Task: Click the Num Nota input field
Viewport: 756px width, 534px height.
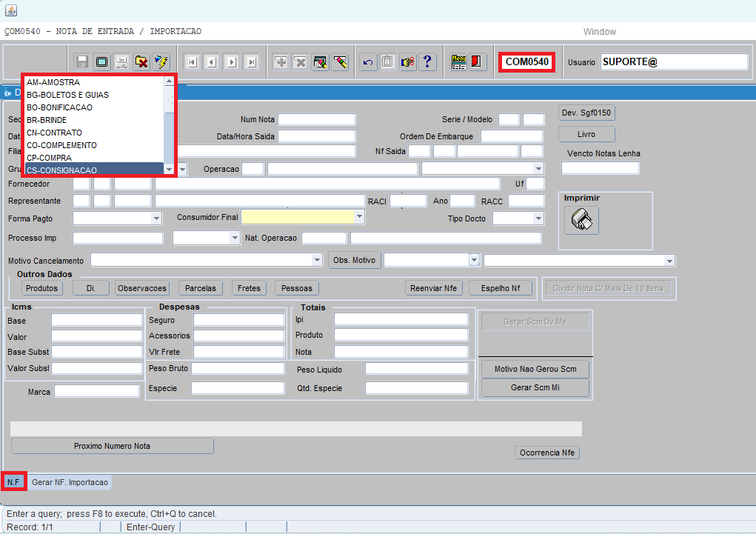Action: pyautogui.click(x=317, y=119)
